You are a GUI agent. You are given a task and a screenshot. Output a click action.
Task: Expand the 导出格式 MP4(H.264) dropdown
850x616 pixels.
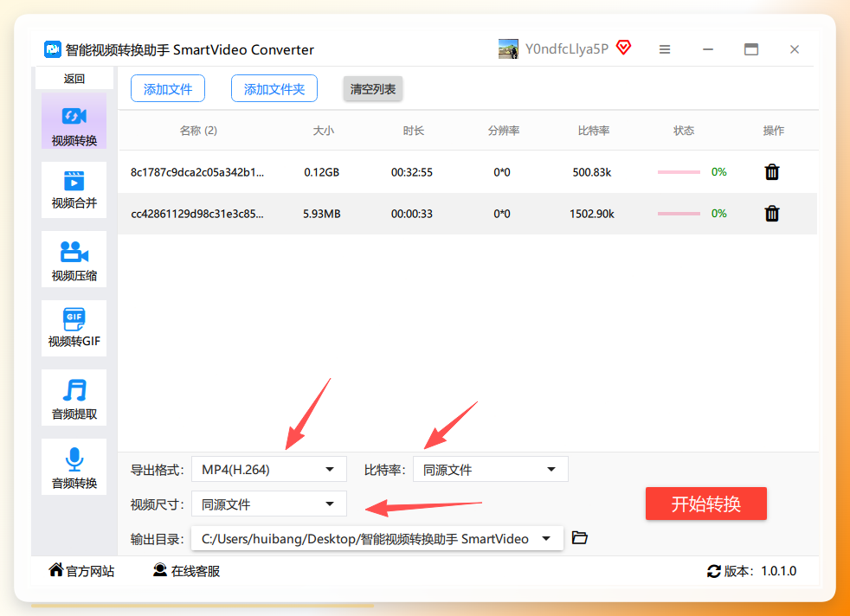(269, 469)
